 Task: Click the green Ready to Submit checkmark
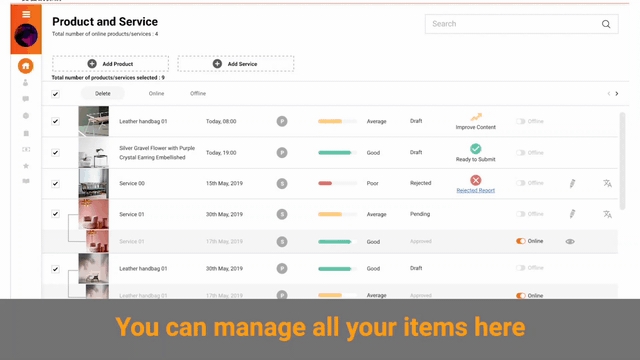(x=476, y=149)
